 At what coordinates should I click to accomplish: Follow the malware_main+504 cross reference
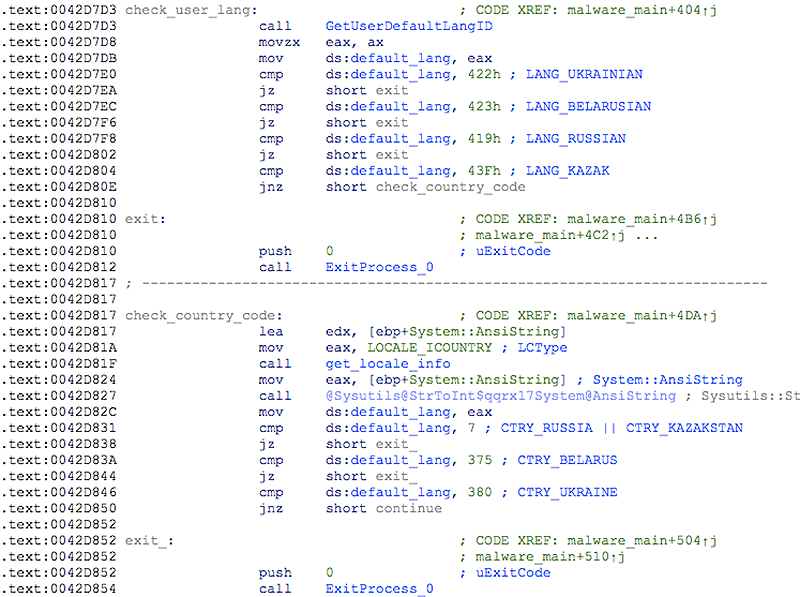coord(642,541)
